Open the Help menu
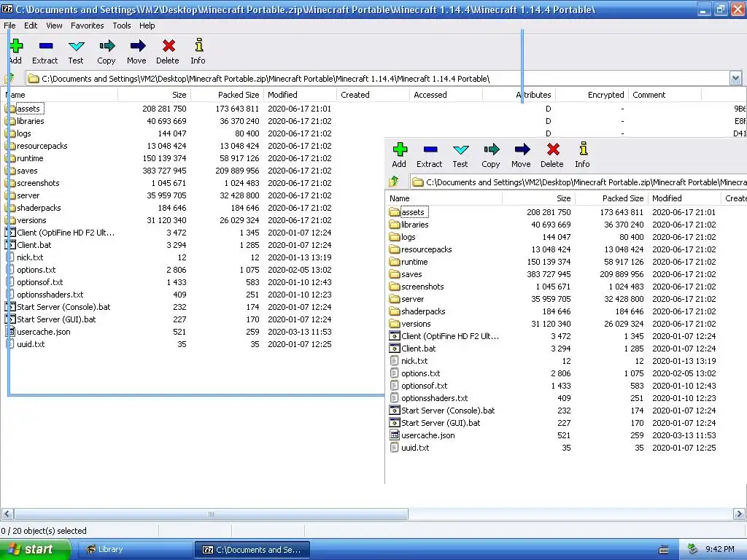Viewport: 747px width, 560px height. tap(147, 26)
